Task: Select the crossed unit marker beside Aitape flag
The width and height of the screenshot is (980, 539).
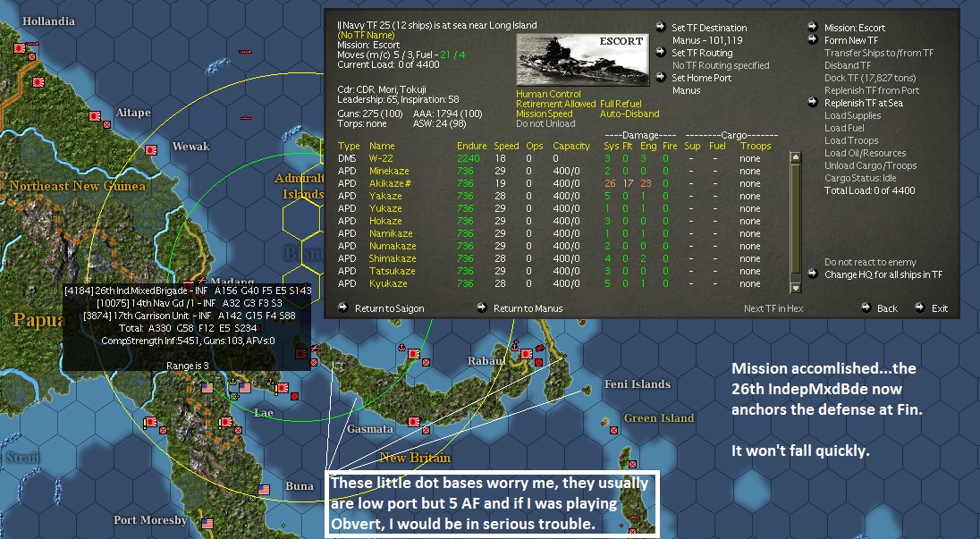Action: (x=107, y=124)
